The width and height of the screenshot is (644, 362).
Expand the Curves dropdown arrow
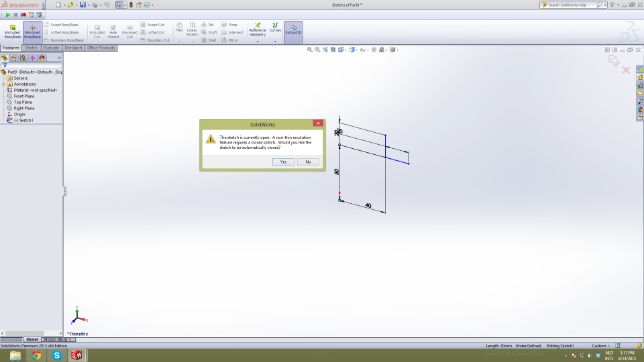tap(275, 41)
